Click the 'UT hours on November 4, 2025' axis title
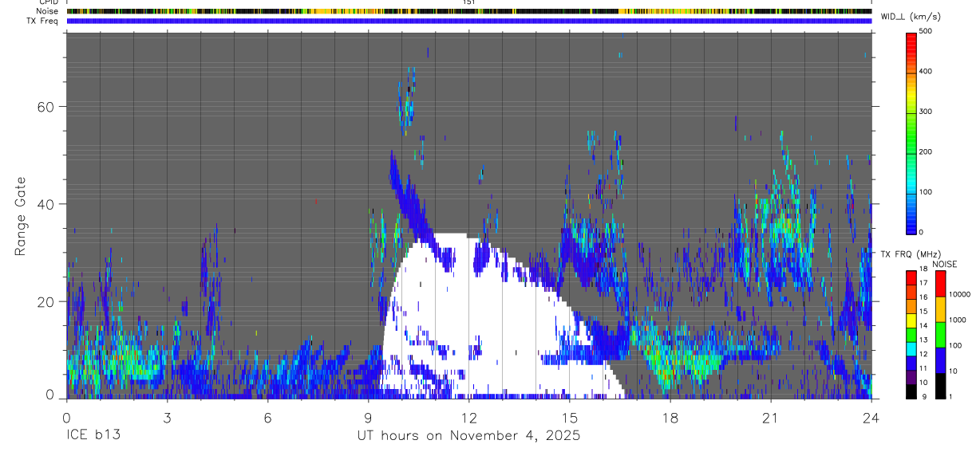The width and height of the screenshot is (980, 452). (468, 436)
